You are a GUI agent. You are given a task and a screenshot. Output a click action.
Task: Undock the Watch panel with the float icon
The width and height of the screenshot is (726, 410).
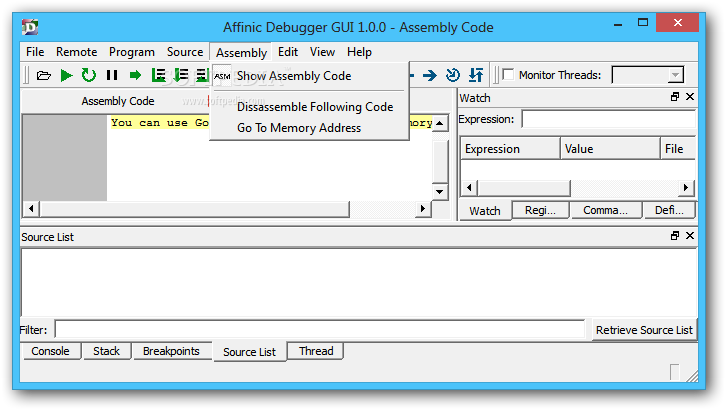click(x=675, y=97)
